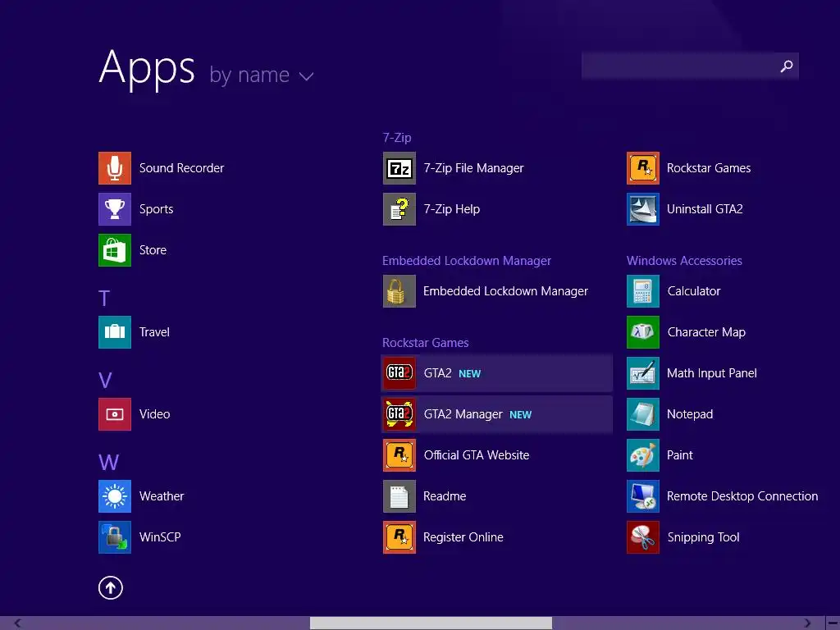
Task: Open the Travel suitcase icon
Action: pos(115,332)
